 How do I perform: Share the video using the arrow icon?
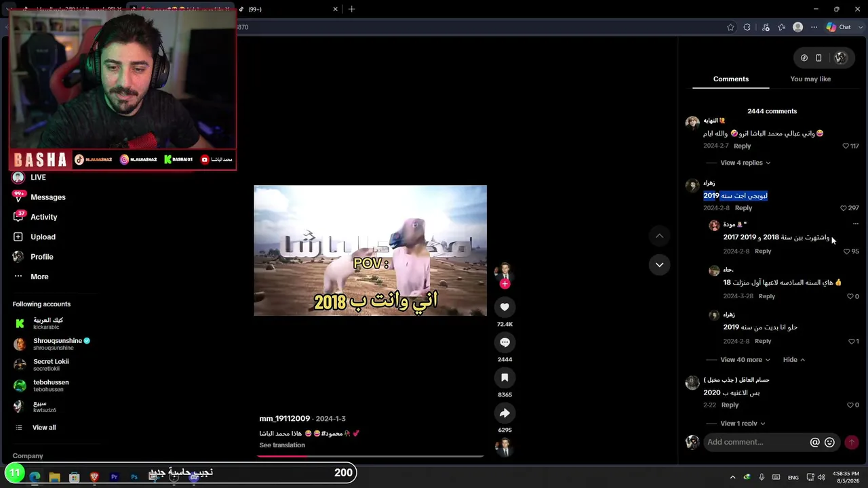coord(505,413)
